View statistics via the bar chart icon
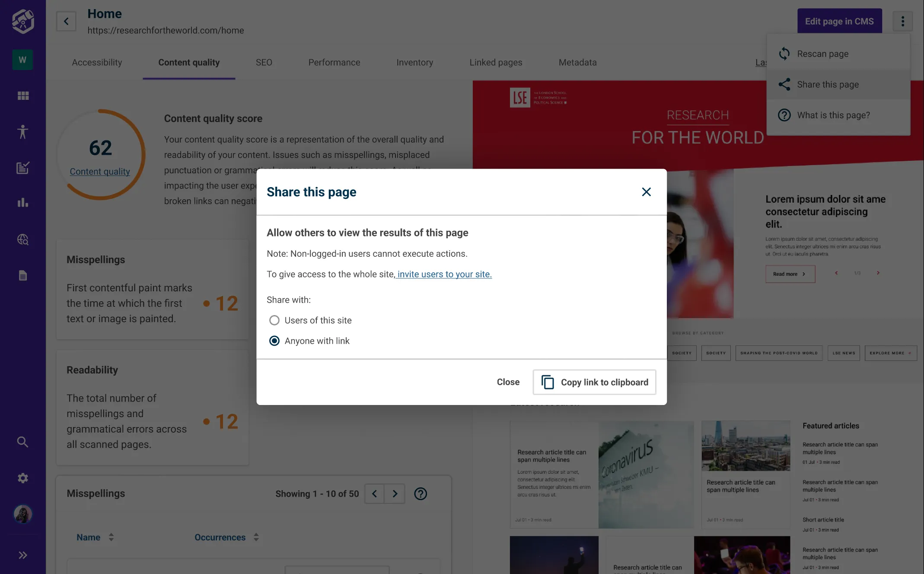 point(22,203)
